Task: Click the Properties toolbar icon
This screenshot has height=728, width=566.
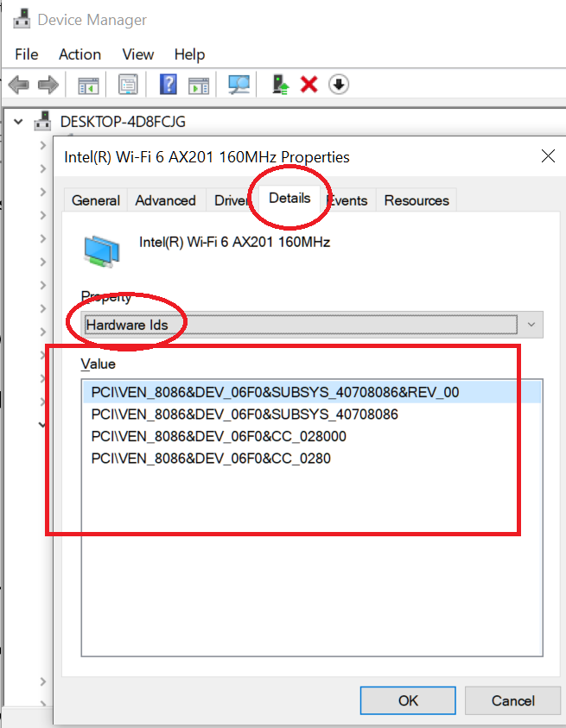Action: point(128,85)
